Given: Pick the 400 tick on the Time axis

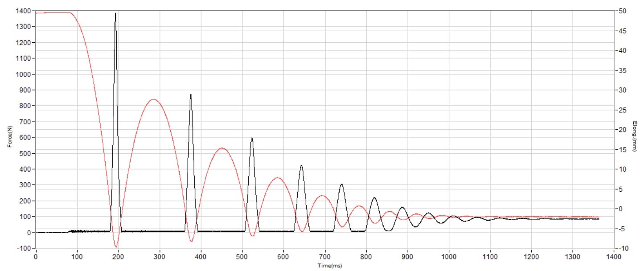Looking at the screenshot, I should (201, 257).
